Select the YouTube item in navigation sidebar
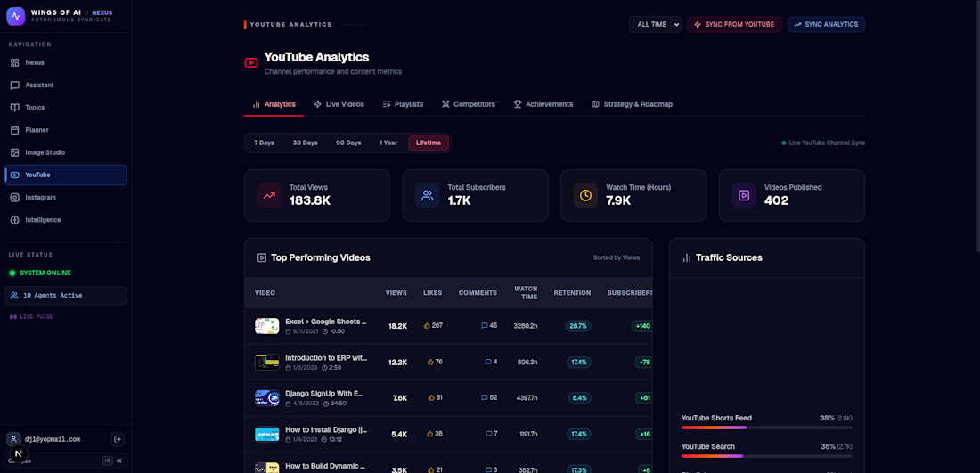The width and height of the screenshot is (980, 473). pyautogui.click(x=66, y=175)
